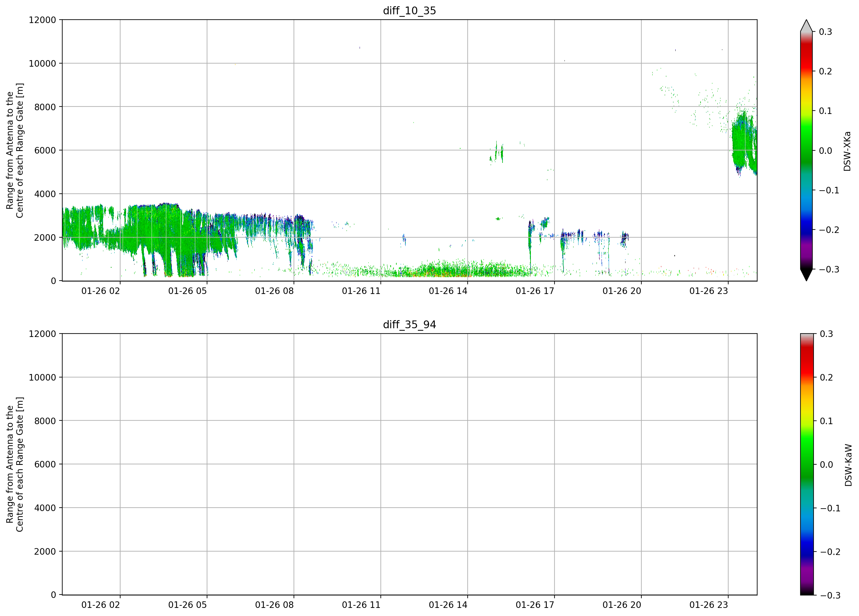Click the top plot y-axis range label
Image resolution: width=859 pixels, height=616 pixels.
15,150
